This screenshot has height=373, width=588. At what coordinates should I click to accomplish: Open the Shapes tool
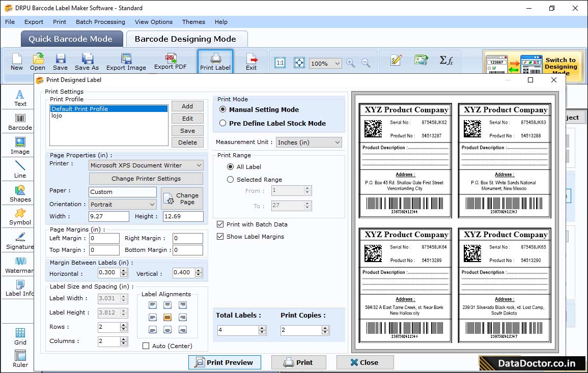coord(19,193)
